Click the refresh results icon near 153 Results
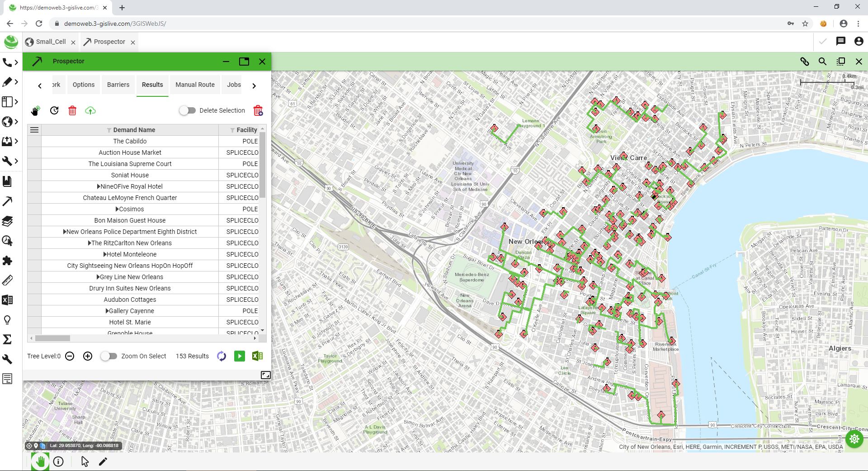 pos(221,356)
